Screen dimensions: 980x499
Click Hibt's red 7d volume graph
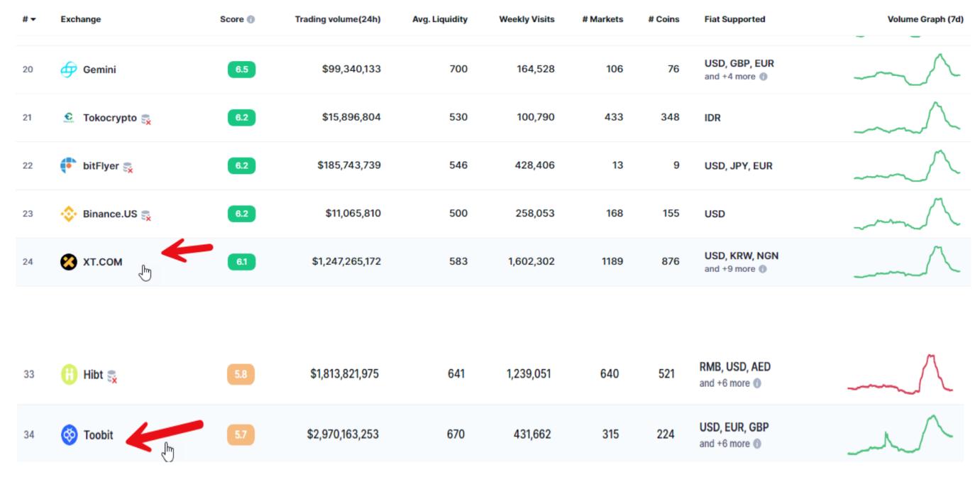coord(900,374)
